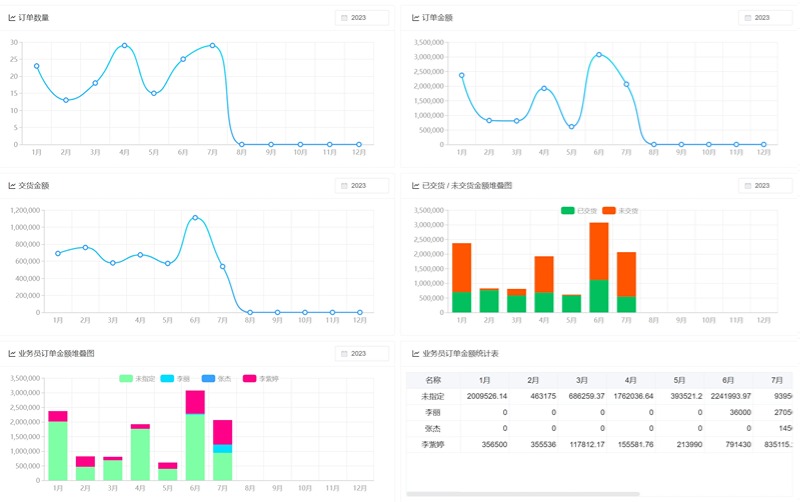Click the 名称 column header in table
This screenshot has width=800, height=502.
[x=432, y=380]
